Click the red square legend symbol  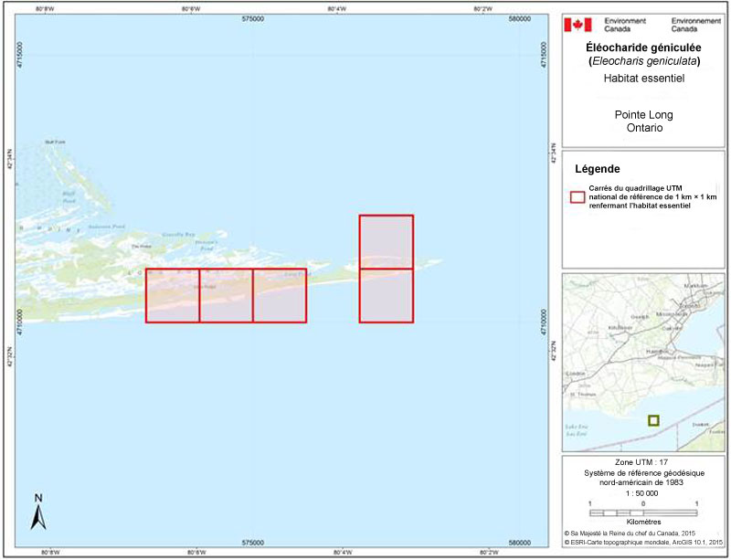(x=577, y=196)
